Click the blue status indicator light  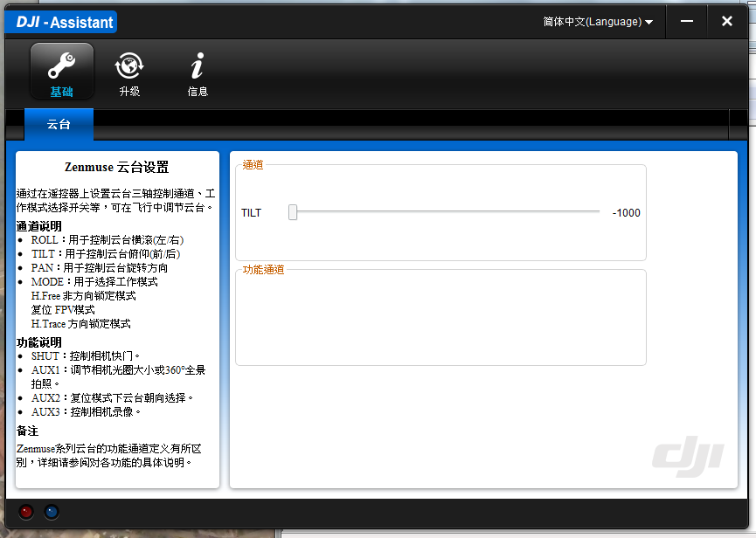pos(52,512)
